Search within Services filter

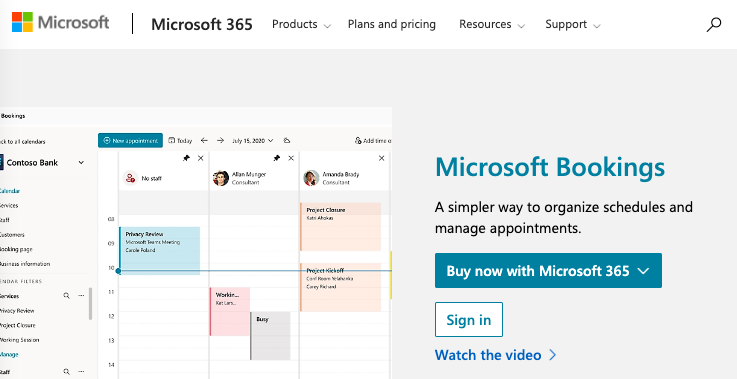66,296
